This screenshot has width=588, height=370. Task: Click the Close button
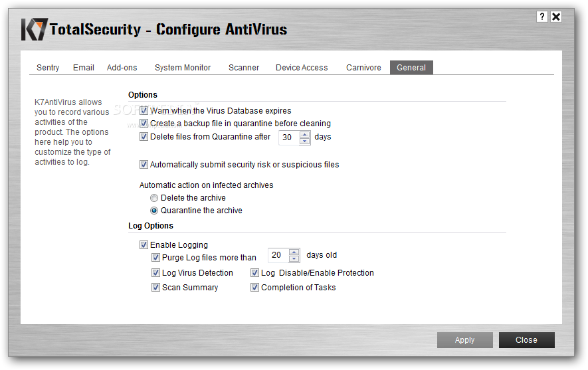[x=526, y=340]
